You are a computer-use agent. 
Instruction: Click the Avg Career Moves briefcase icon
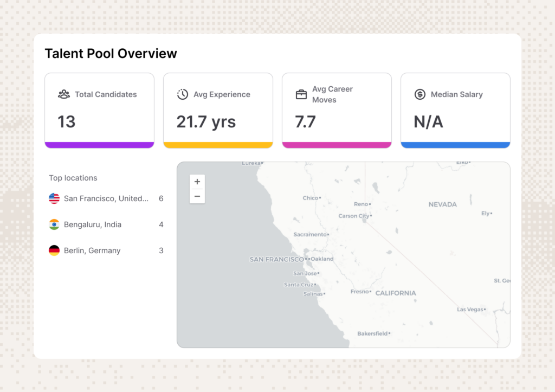301,94
